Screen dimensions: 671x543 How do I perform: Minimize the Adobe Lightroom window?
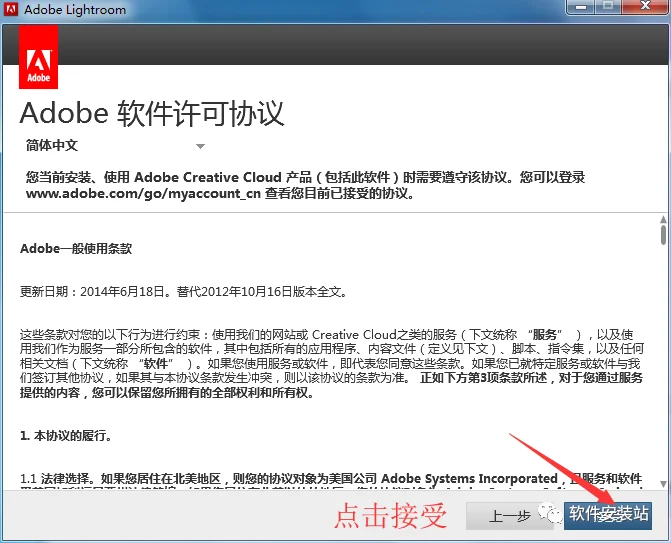point(581,7)
